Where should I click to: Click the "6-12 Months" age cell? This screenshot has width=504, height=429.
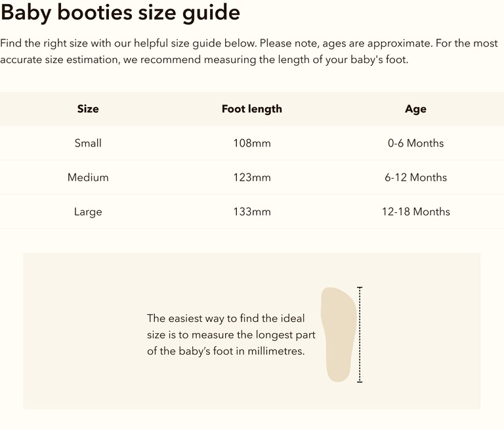coord(415,177)
